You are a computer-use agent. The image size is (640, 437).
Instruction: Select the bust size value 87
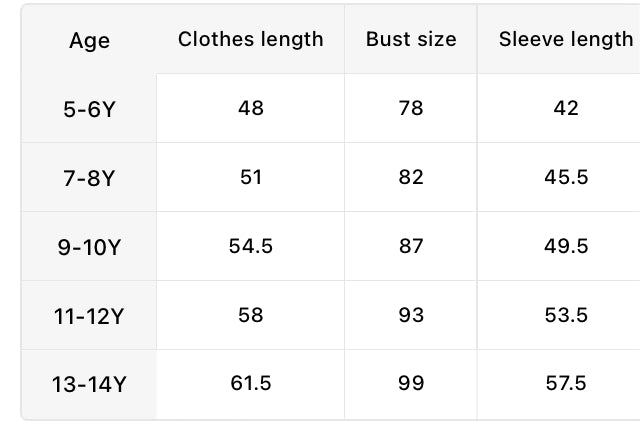(x=410, y=246)
